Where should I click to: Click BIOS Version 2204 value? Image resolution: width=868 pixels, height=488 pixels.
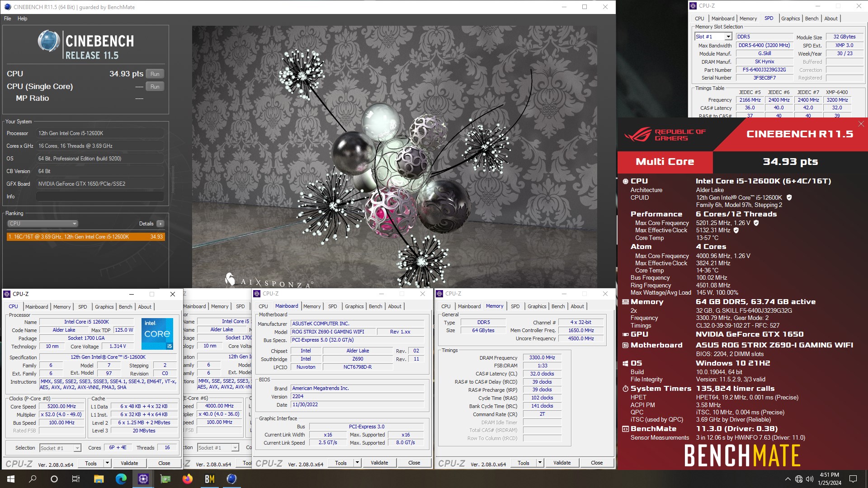coord(358,397)
